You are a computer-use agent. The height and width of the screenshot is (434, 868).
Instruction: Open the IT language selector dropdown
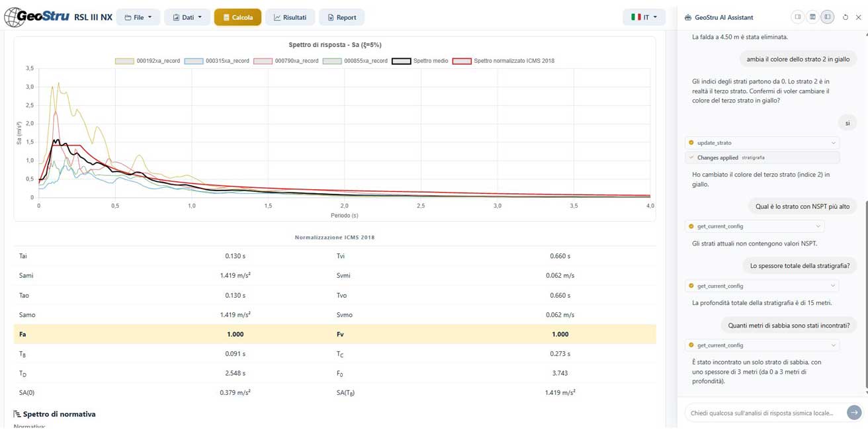(x=644, y=17)
